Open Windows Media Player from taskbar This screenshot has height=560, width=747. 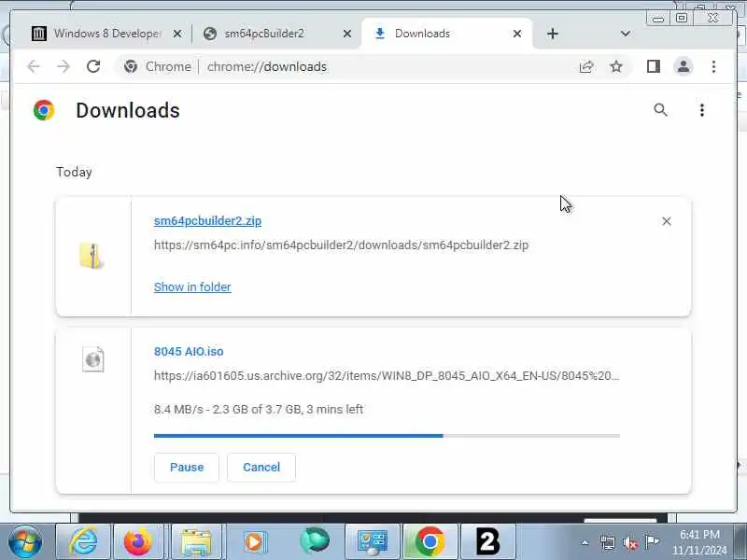pyautogui.click(x=254, y=541)
